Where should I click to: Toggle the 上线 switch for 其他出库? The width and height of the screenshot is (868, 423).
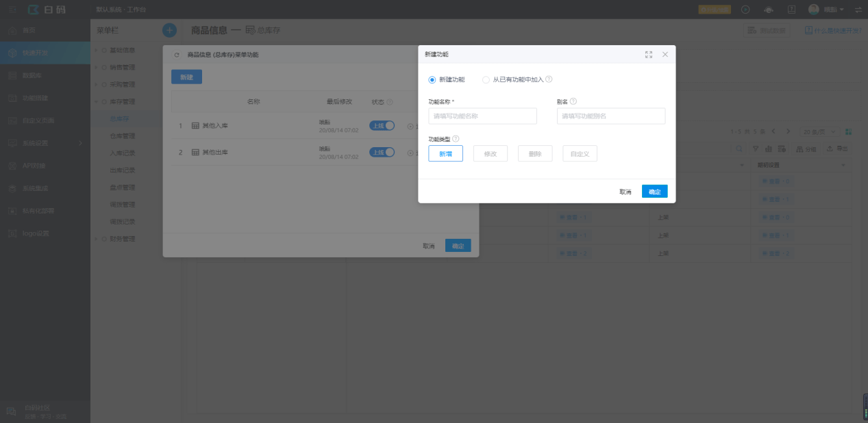[x=382, y=152]
